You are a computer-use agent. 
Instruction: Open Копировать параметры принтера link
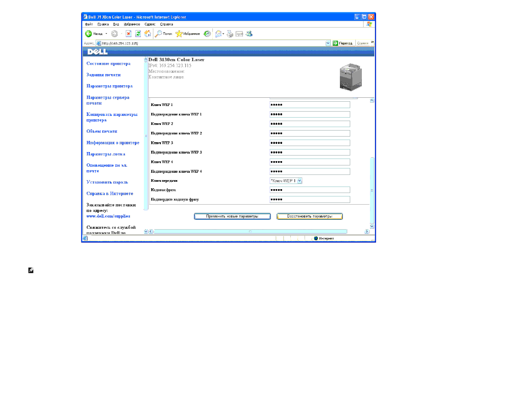coord(112,117)
